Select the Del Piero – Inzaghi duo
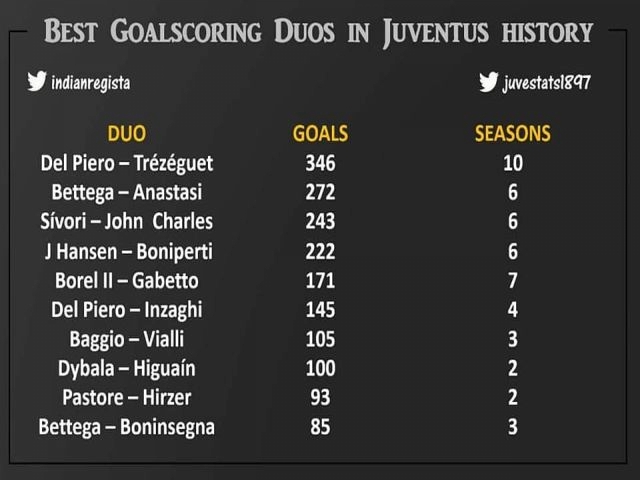The width and height of the screenshot is (640, 480). (127, 310)
